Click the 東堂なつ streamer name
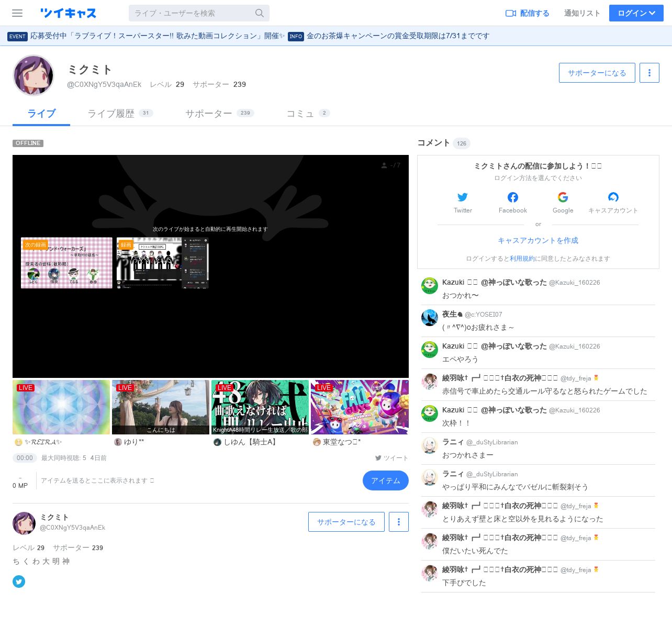 341,442
